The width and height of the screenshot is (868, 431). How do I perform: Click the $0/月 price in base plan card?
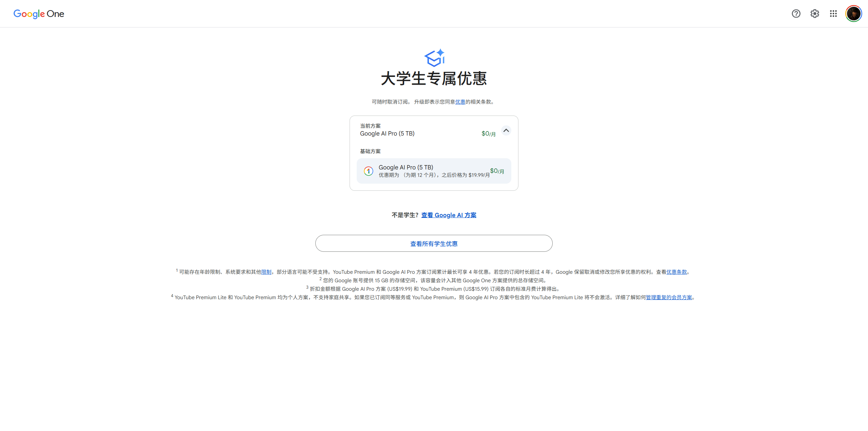click(497, 171)
